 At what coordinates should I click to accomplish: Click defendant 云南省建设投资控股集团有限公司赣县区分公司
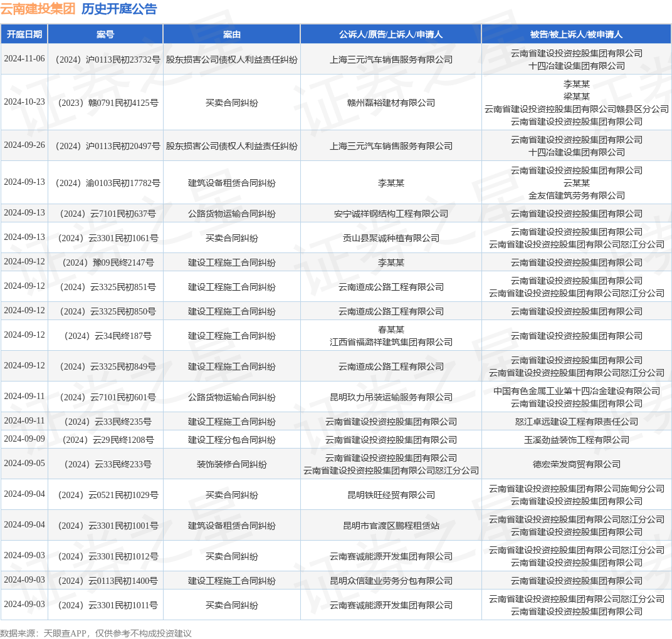point(577,109)
